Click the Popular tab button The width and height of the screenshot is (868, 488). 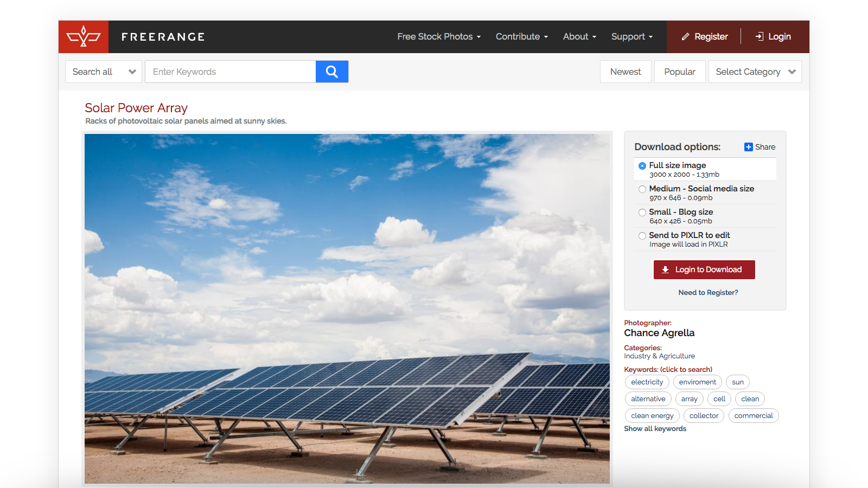coord(680,72)
